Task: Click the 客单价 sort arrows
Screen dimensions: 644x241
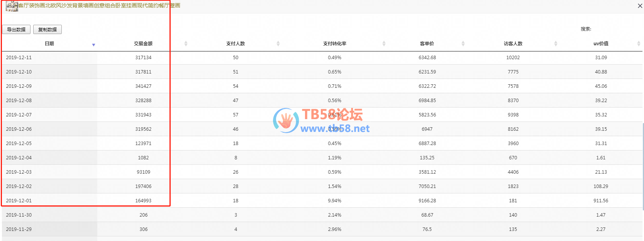Action: (x=463, y=44)
